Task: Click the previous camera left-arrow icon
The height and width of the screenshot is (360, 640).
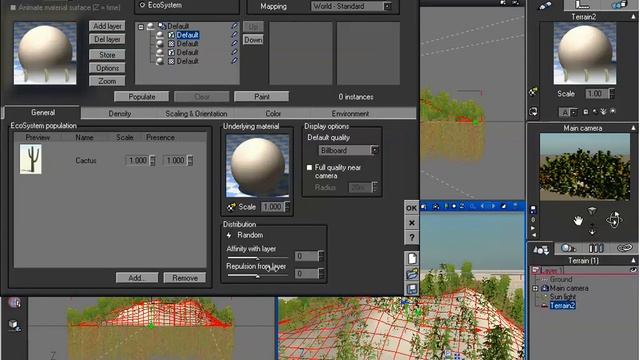Action: 533,236
